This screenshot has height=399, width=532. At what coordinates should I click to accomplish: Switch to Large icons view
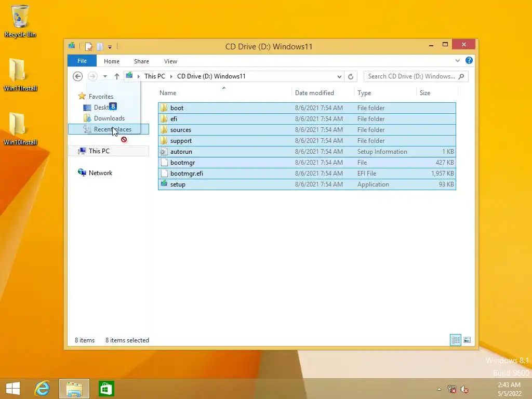pyautogui.click(x=467, y=340)
